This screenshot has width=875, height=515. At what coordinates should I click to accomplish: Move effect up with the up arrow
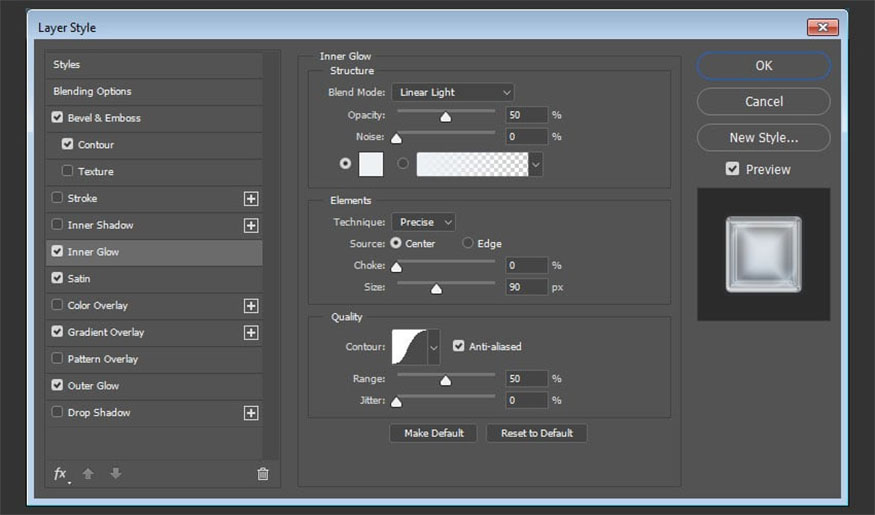(88, 474)
